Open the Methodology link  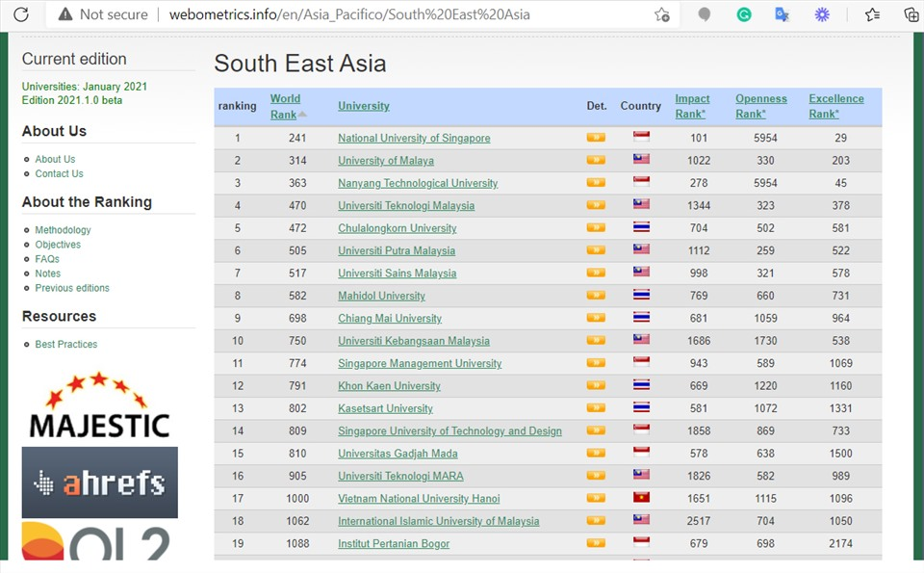[x=63, y=230]
